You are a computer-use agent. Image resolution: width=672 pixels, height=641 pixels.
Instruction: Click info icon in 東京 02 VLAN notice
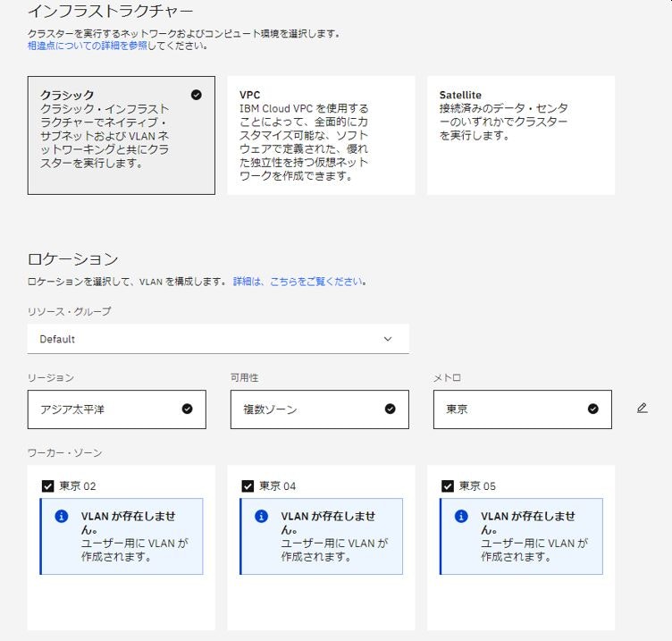(62, 516)
